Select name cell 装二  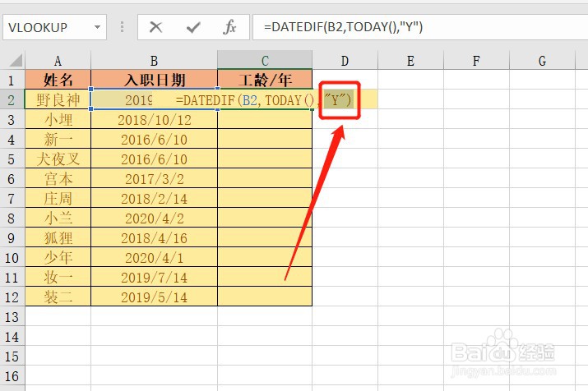(58, 297)
